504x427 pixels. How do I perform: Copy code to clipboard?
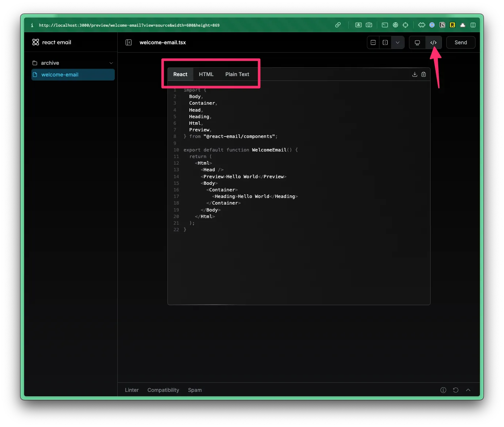pos(424,74)
